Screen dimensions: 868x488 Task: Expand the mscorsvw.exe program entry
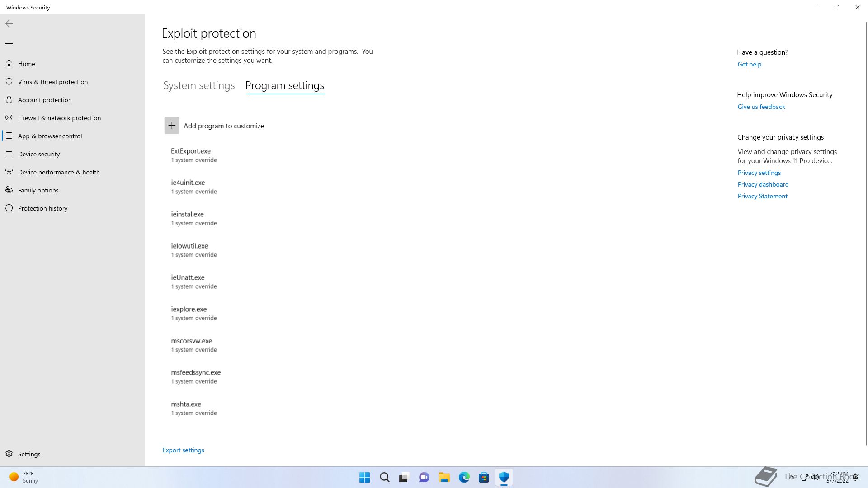tap(194, 345)
